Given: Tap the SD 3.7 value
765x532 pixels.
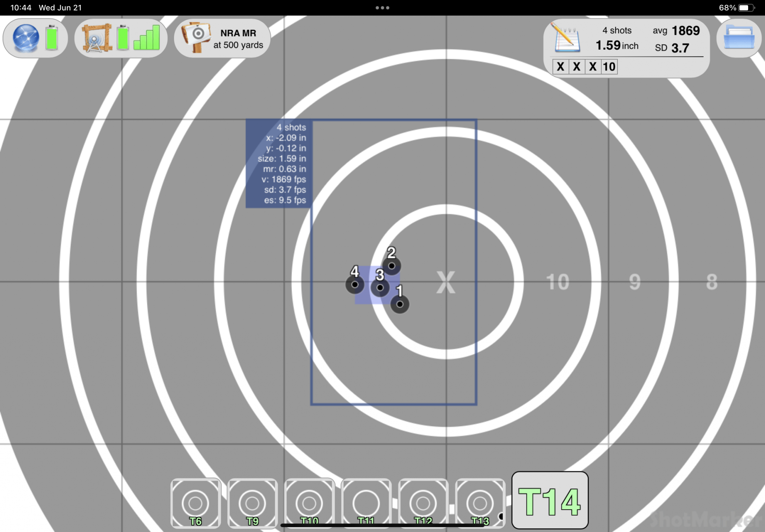Looking at the screenshot, I should pos(672,48).
